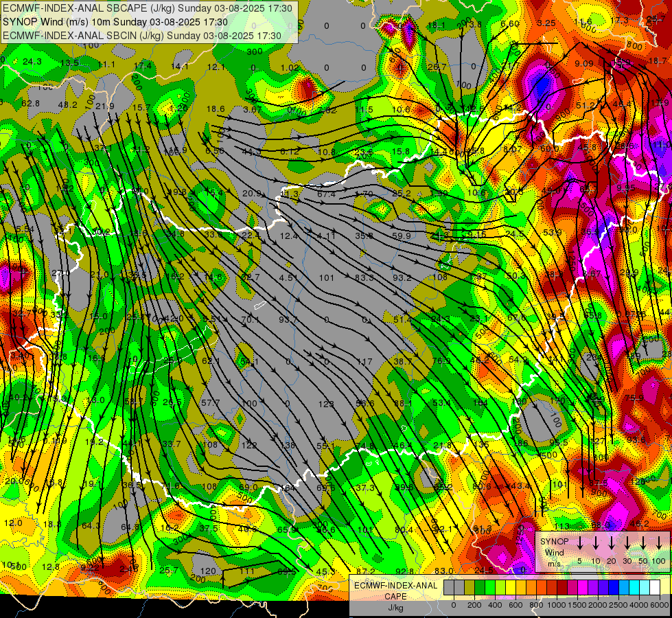Click the 6000 tick label in CAPE legend
The image size is (672, 618).
tap(660, 605)
